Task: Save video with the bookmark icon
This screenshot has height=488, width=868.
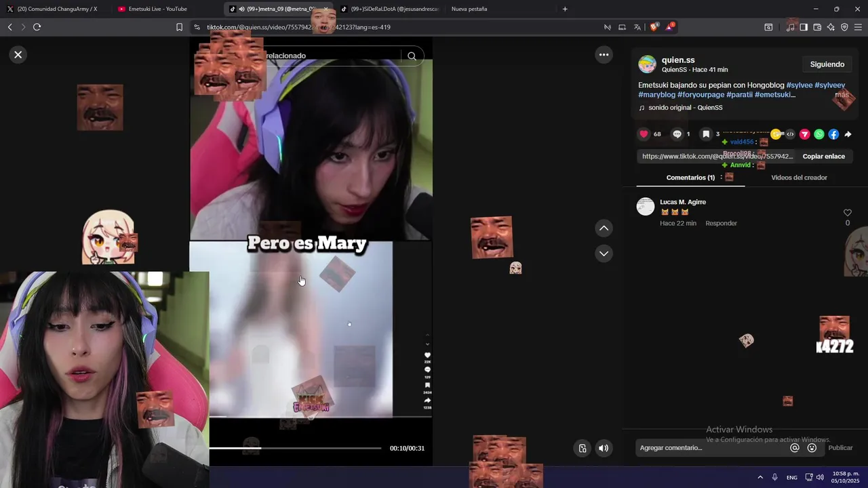Action: pyautogui.click(x=706, y=134)
